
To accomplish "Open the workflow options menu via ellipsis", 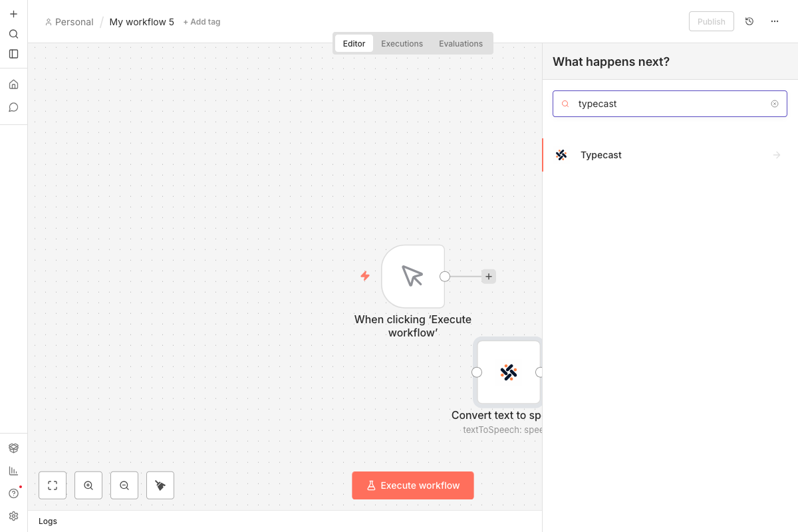I will (774, 21).
